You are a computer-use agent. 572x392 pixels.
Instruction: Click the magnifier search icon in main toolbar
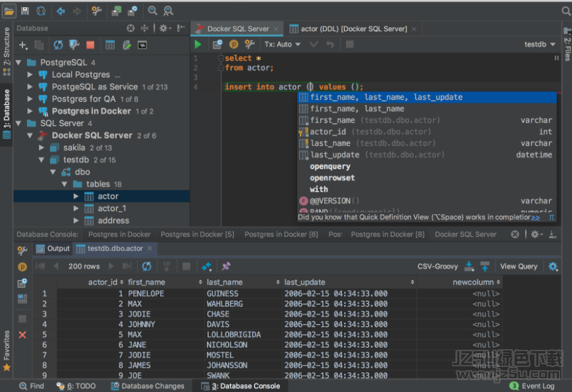pos(152,11)
